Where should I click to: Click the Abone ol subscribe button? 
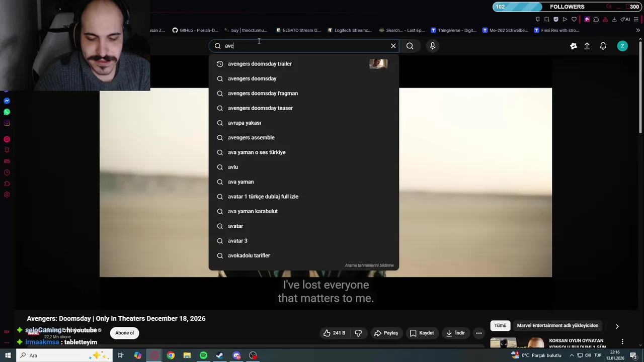tap(125, 333)
